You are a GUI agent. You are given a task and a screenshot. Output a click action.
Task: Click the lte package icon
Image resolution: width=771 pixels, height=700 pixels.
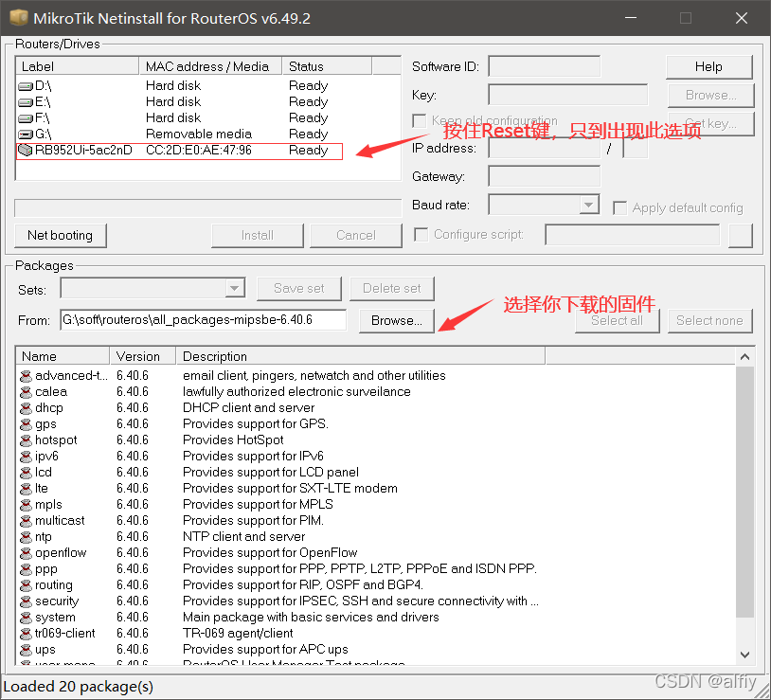[26, 489]
